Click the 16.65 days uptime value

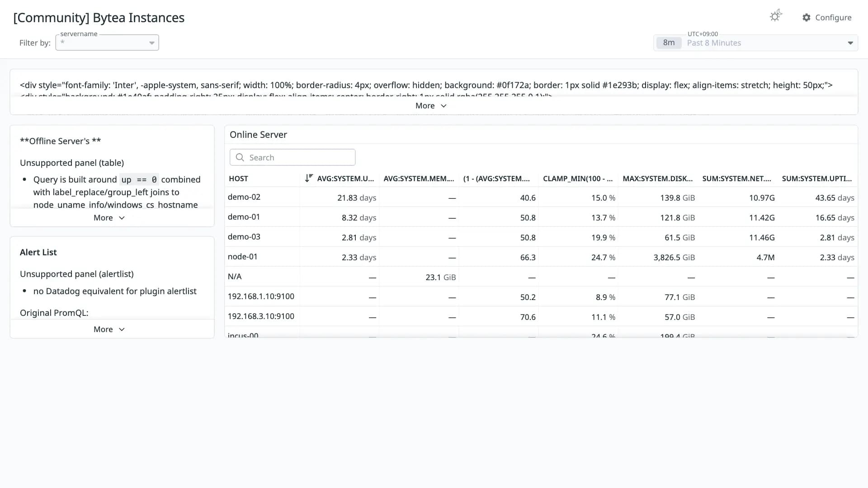coord(835,218)
